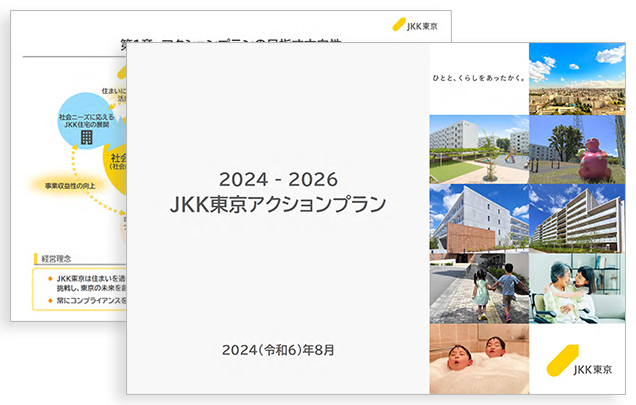
Task: Click the '経営理念' heading
Action: pos(56,259)
